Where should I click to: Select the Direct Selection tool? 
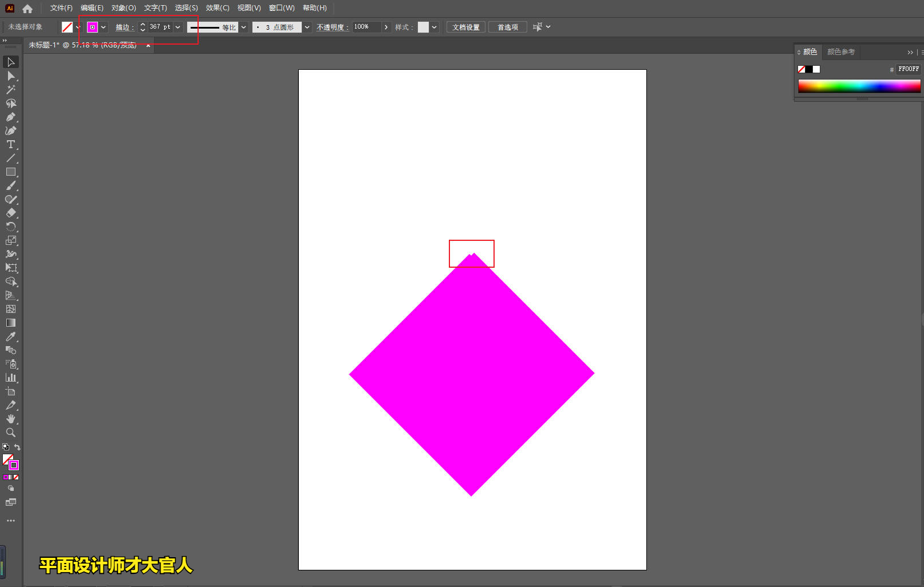pos(10,76)
